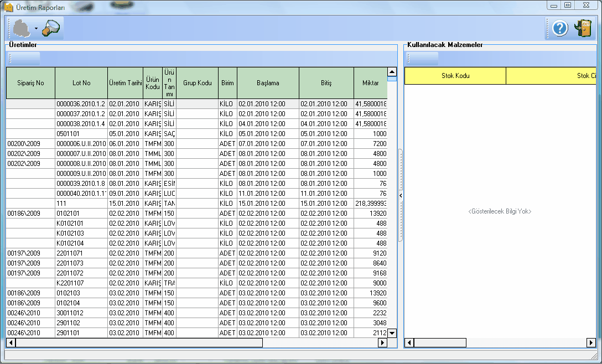Select the row with Lot No 22011073
Screen dimensions: 602x364
[196, 263]
